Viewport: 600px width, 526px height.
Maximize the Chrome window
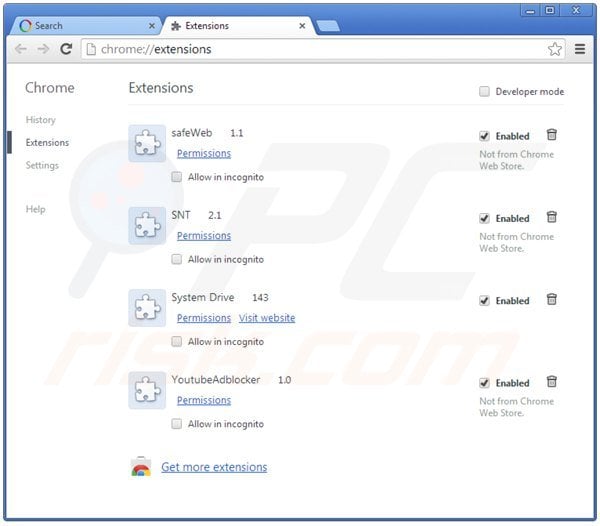[x=550, y=10]
